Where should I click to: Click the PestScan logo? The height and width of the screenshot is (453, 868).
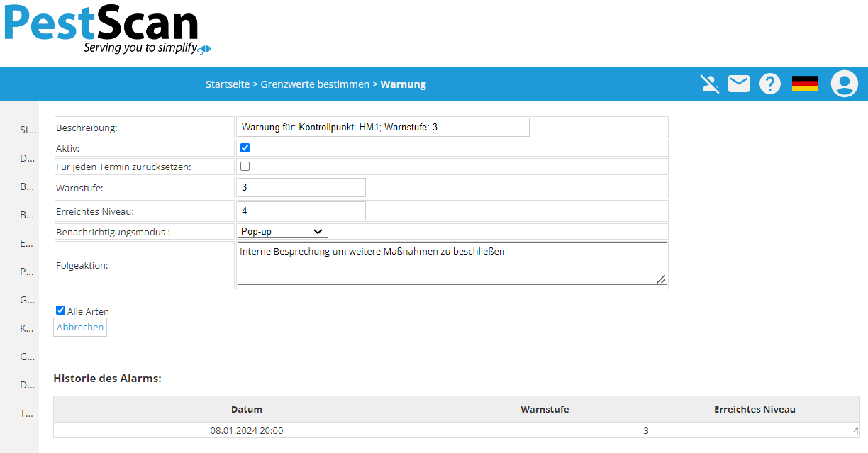(106, 28)
